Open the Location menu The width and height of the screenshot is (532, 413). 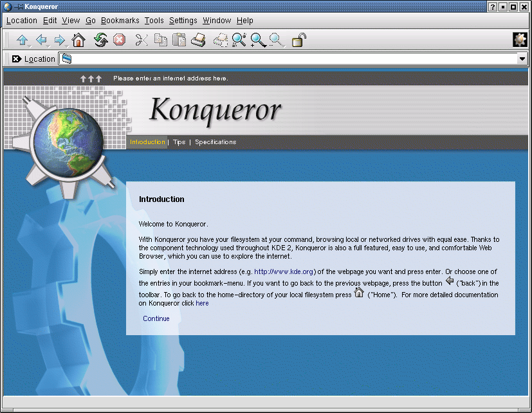tap(22, 21)
